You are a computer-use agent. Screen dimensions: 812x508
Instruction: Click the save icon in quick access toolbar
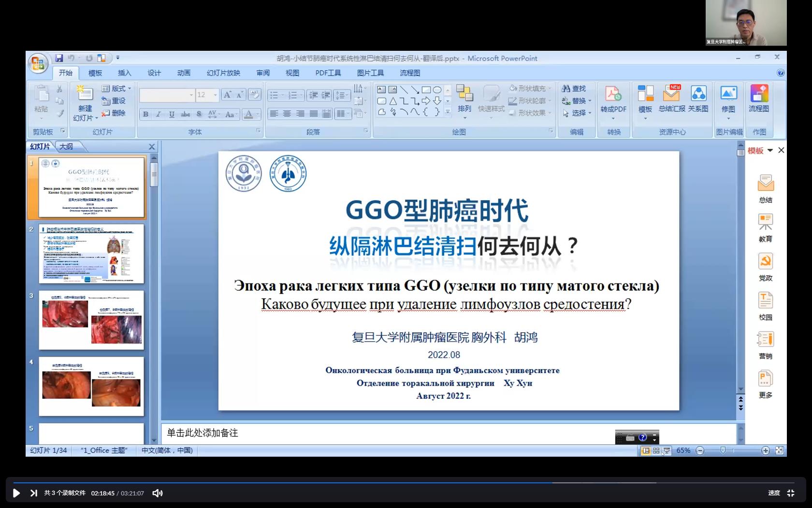(59, 58)
